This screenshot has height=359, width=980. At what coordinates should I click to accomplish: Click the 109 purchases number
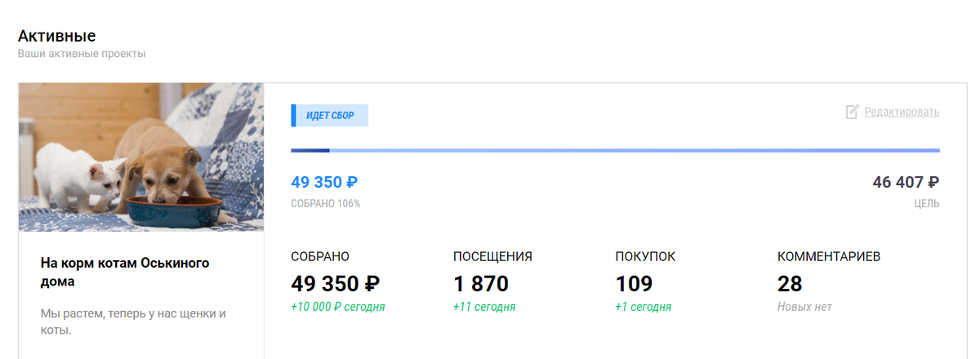[x=634, y=284]
